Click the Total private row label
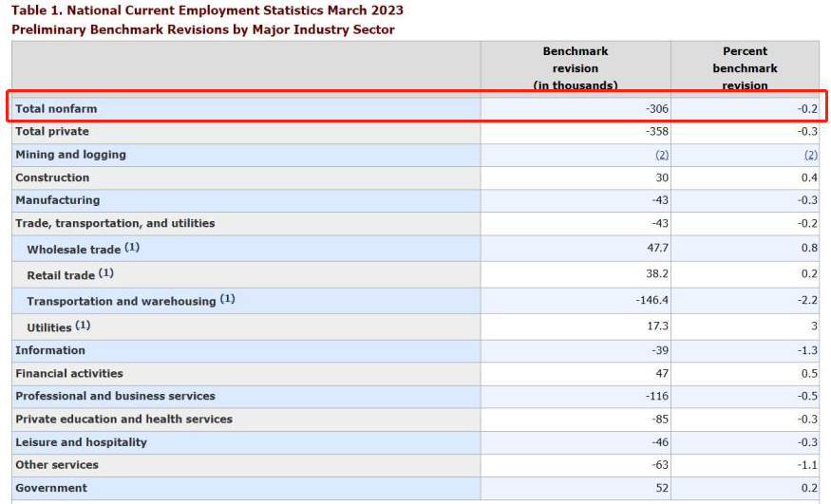The width and height of the screenshot is (831, 504). pos(52,132)
